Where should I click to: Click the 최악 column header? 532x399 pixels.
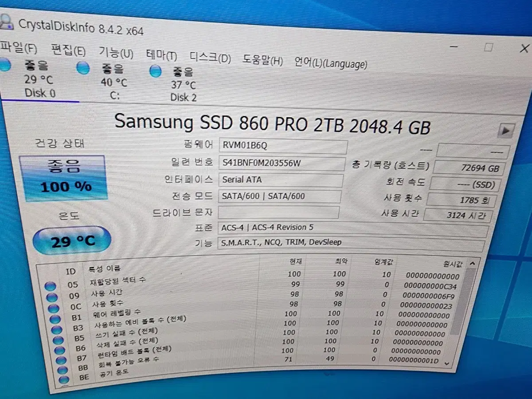pyautogui.click(x=342, y=262)
